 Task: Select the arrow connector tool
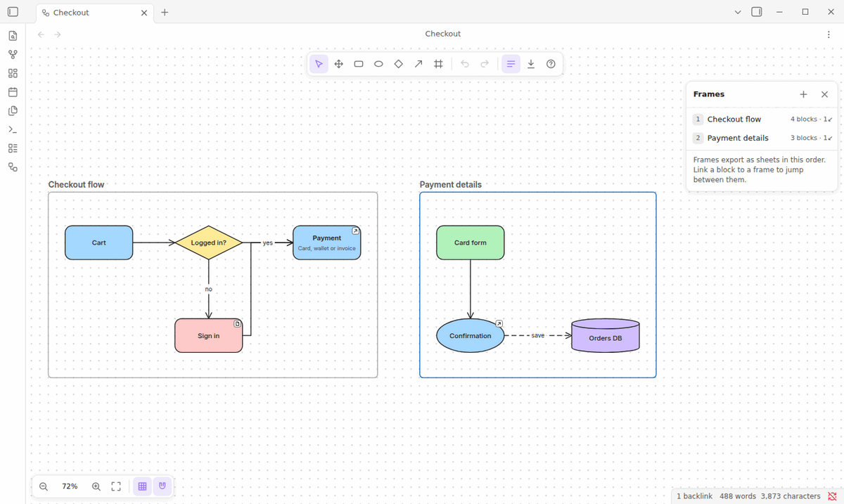click(x=418, y=64)
